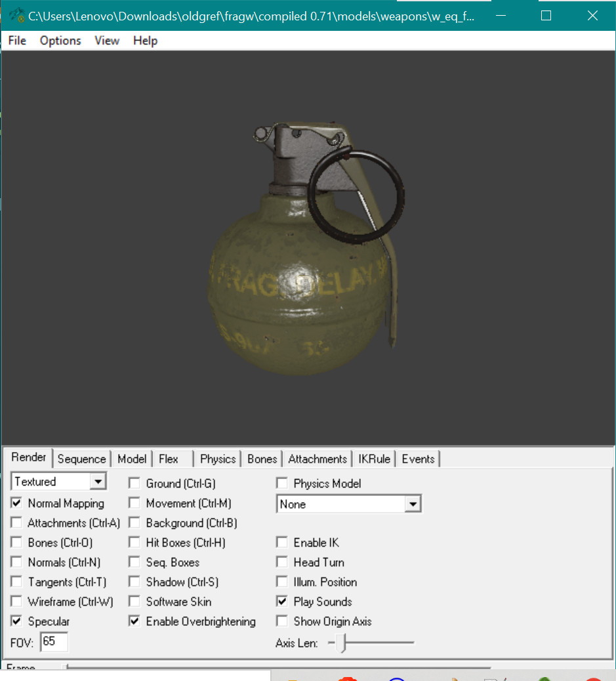Enable the Ground display option
This screenshot has height=681, width=616.
pos(134,483)
